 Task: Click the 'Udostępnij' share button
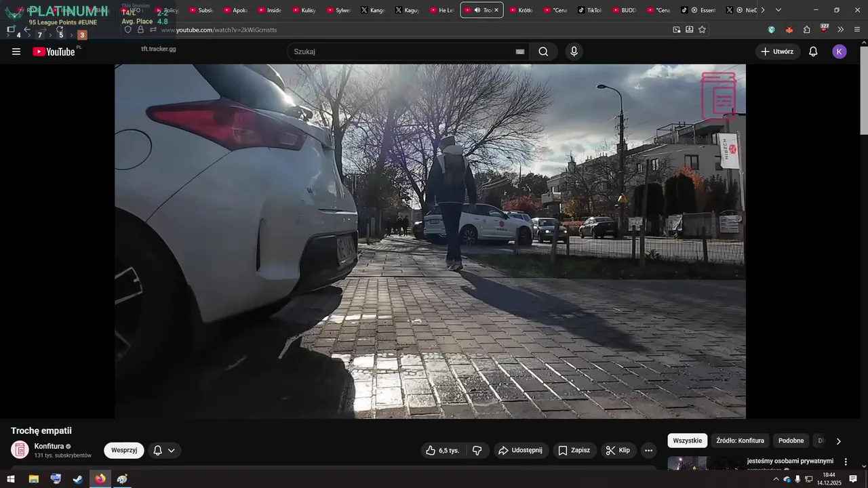click(520, 450)
